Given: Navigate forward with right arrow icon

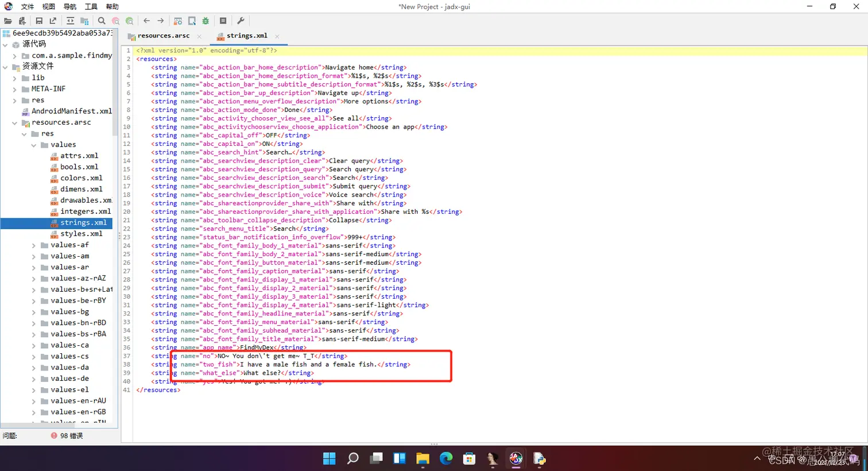Looking at the screenshot, I should [x=161, y=21].
